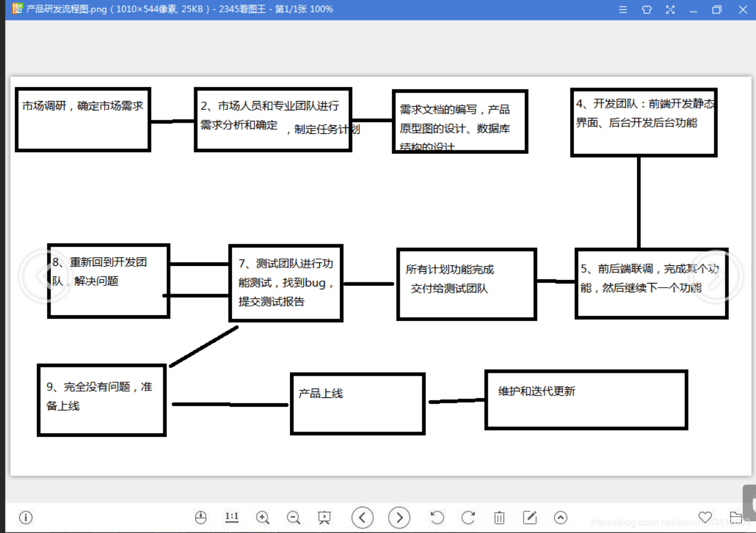Delete the image with trash icon
This screenshot has width=756, height=533.
499,517
